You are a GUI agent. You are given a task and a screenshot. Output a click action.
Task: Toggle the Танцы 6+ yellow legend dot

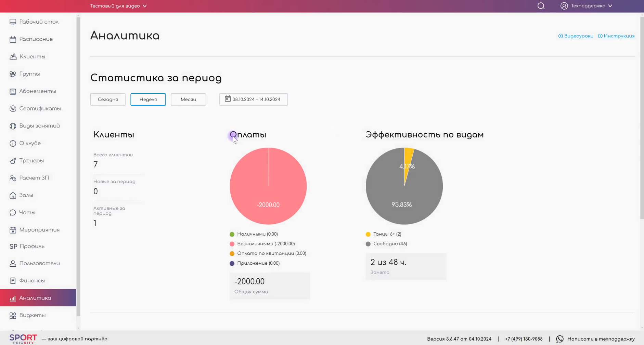(368, 234)
